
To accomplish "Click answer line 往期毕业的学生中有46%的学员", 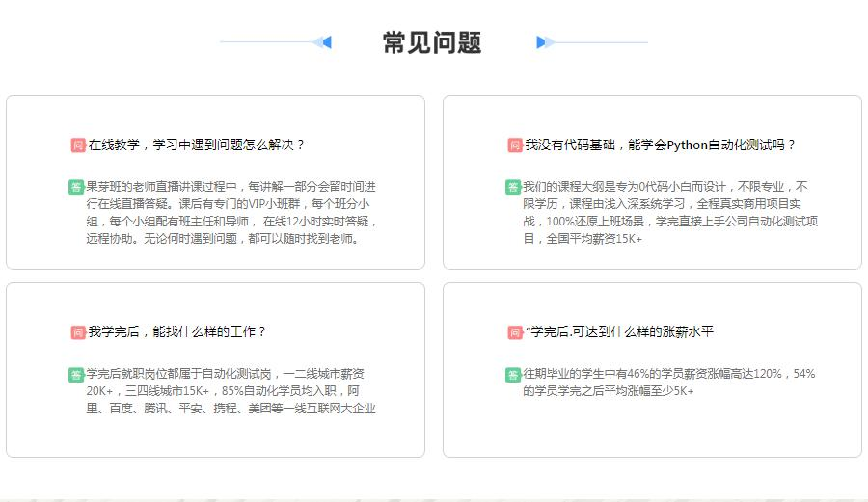I will click(x=668, y=374).
